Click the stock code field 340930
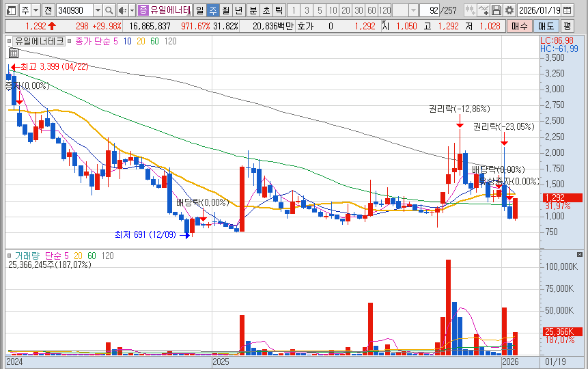Screen dimensions: 588x369 click(74, 10)
